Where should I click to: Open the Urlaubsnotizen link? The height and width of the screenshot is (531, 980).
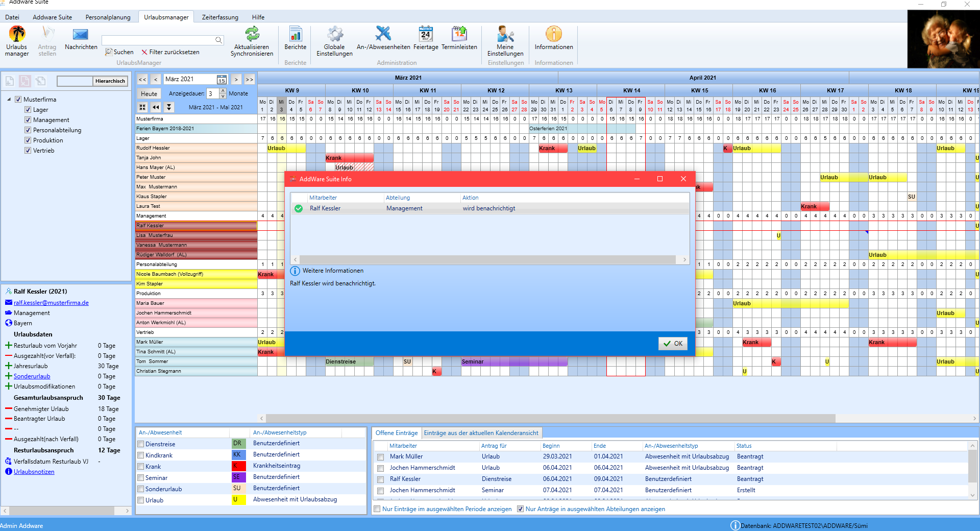tap(34, 472)
